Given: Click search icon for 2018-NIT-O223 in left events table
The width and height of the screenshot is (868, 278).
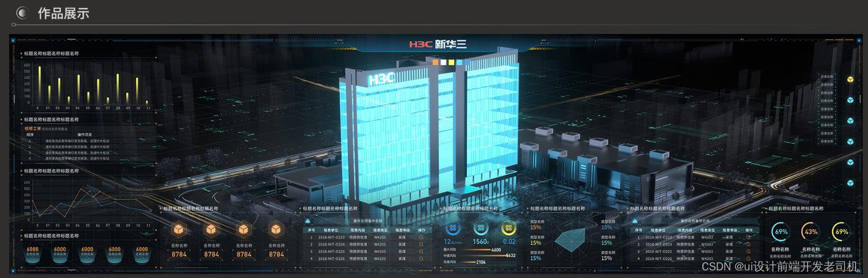Looking at the screenshot, I should click(x=421, y=237).
